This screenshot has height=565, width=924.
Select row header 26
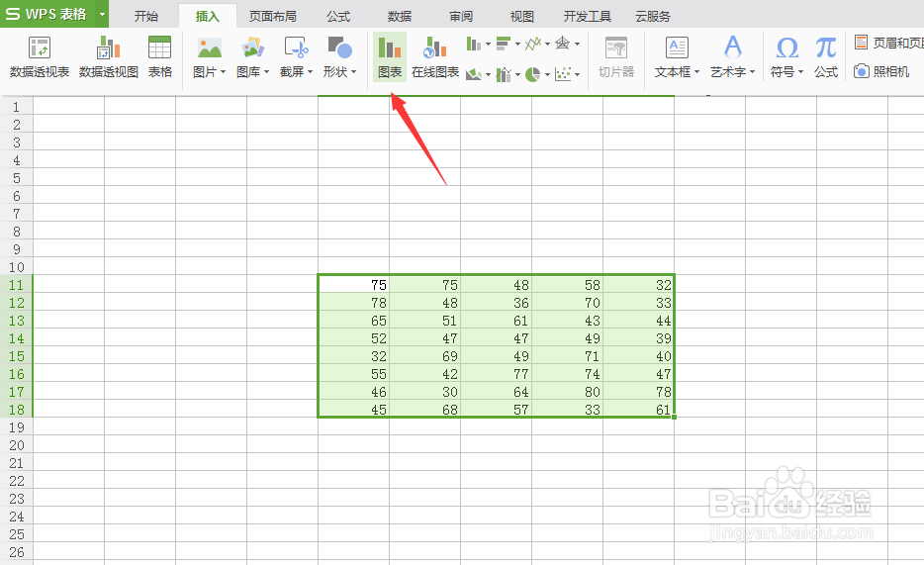pyautogui.click(x=17, y=552)
